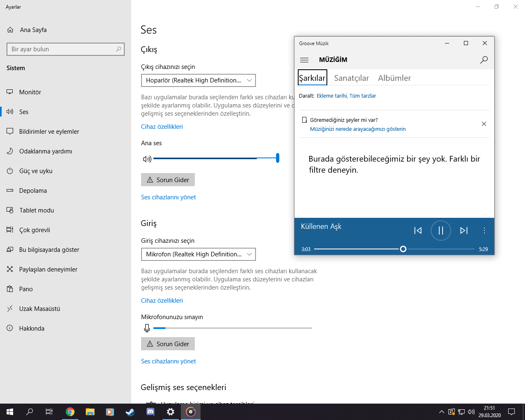525x420 pixels.
Task: Click 'Sorun Gider' button under Çıkış
Action: [168, 180]
